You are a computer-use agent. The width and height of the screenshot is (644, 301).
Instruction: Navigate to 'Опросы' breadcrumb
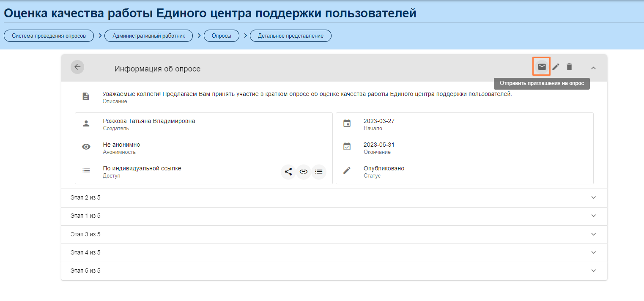pos(222,36)
